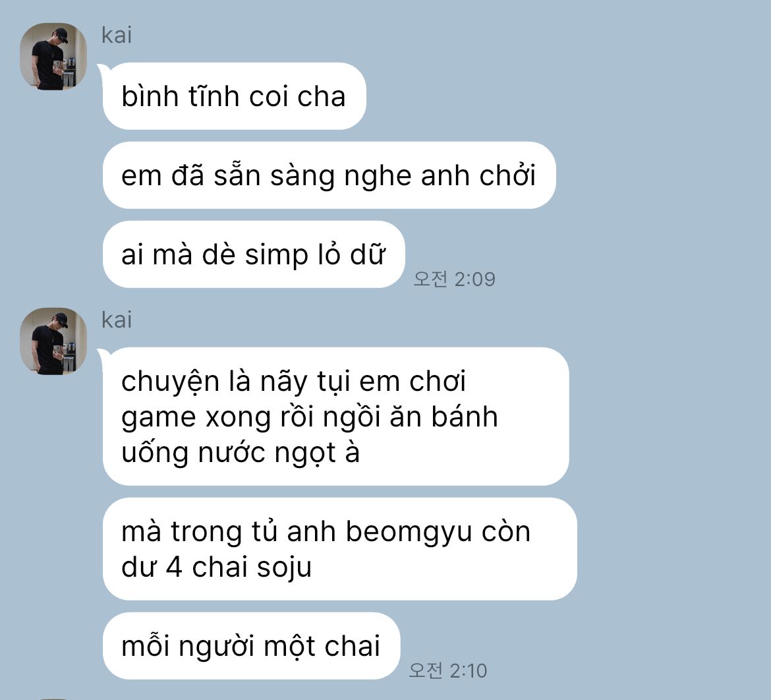
Task: Select the 'chuyện là nãy tụi em chơi game' message
Action: click(x=335, y=417)
